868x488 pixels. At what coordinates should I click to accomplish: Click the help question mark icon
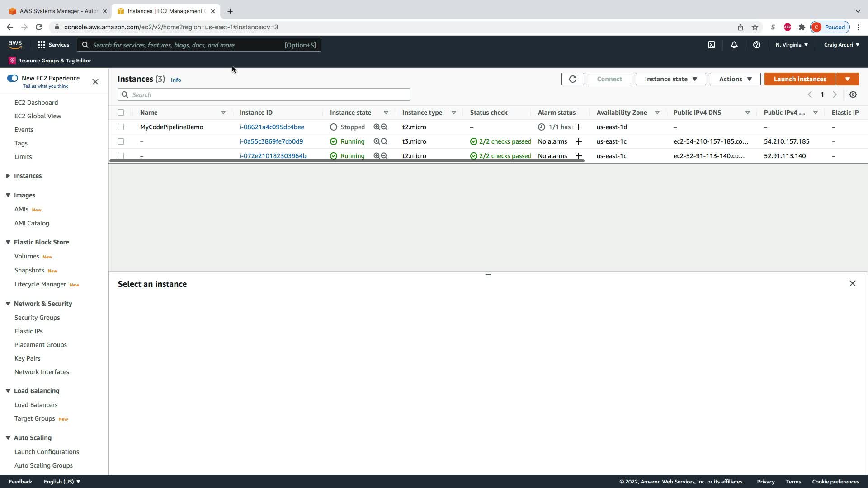756,45
